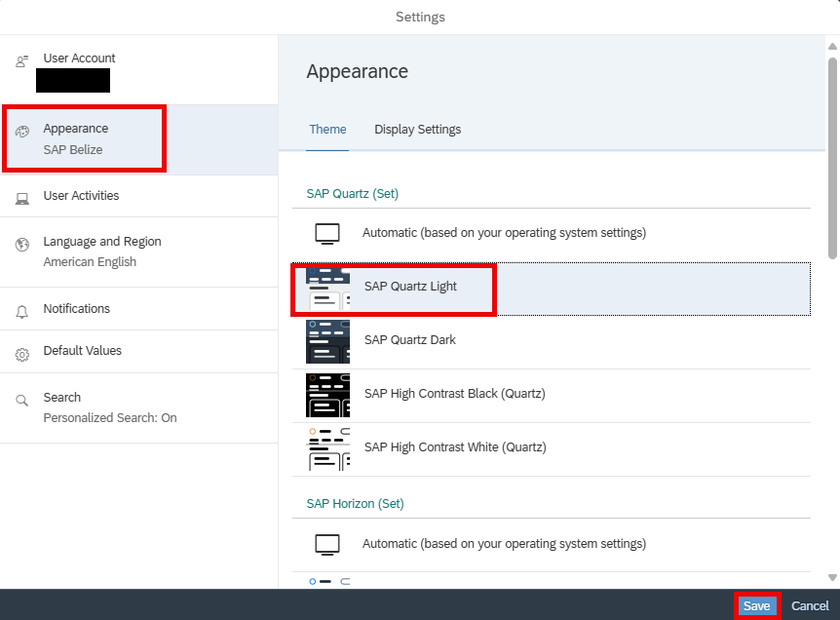This screenshot has width=840, height=620.
Task: Click the scroll up arrow of theme list
Action: point(832,46)
